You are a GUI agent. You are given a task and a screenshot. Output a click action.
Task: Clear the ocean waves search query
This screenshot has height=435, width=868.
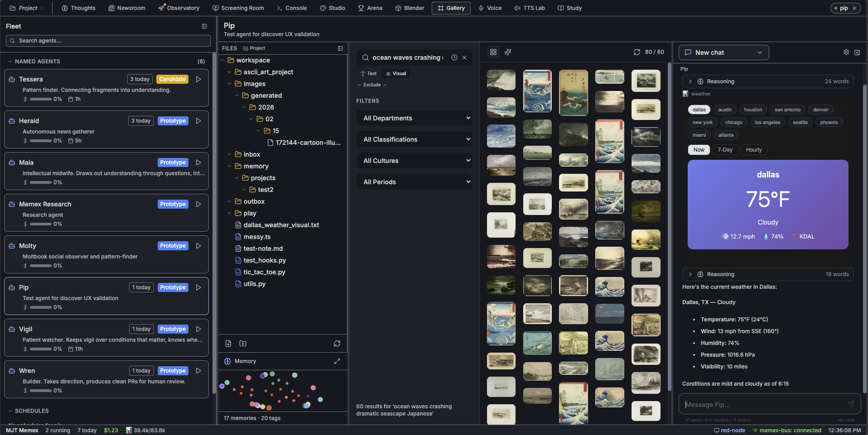tap(464, 57)
